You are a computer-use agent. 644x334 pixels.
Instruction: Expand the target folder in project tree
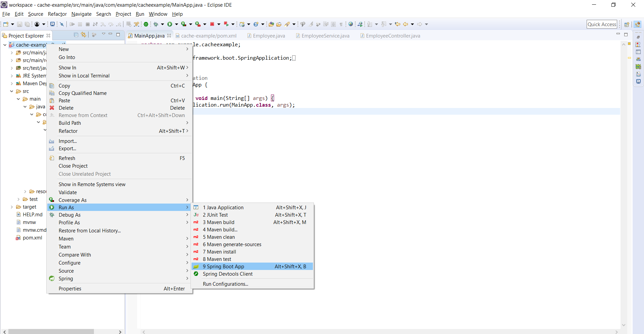(x=12, y=207)
